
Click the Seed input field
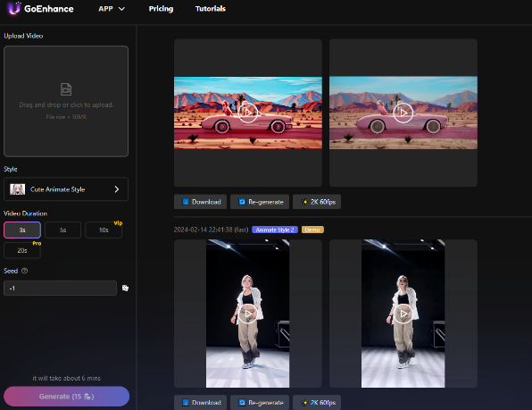pos(61,289)
